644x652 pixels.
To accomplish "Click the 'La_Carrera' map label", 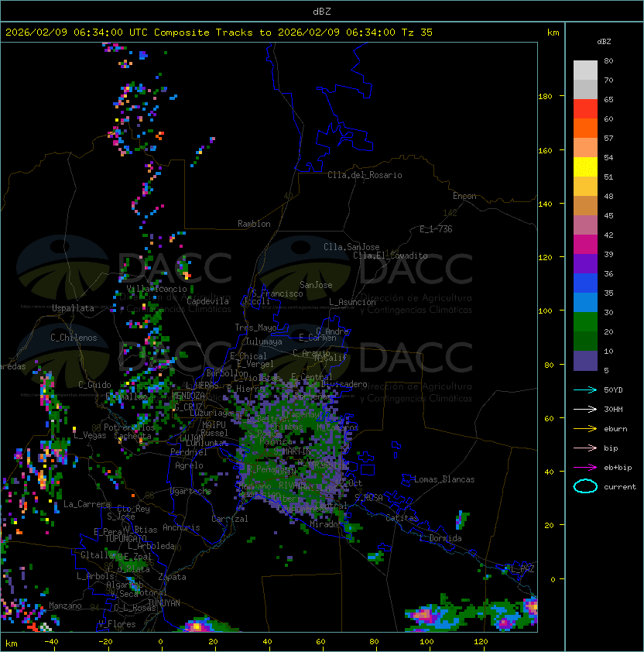I will pyautogui.click(x=87, y=504).
